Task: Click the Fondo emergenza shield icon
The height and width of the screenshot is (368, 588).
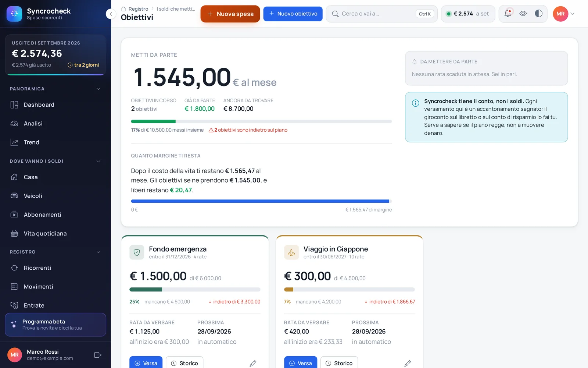Action: 137,252
